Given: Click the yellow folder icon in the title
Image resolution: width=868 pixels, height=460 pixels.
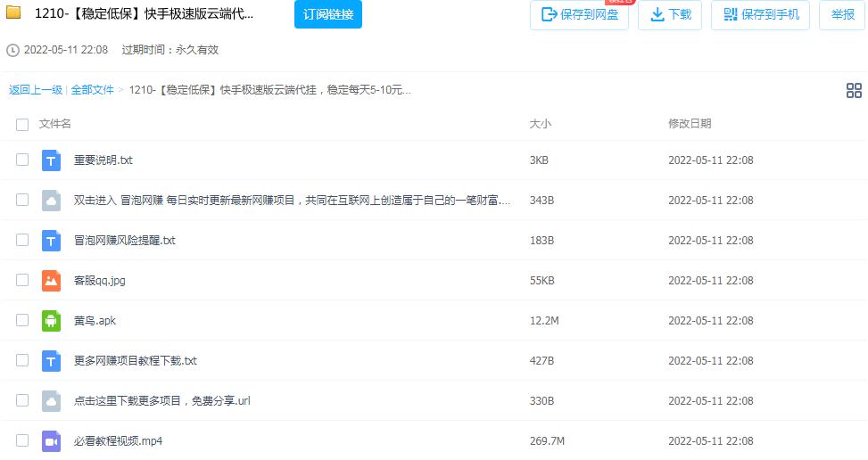Looking at the screenshot, I should click(x=13, y=12).
